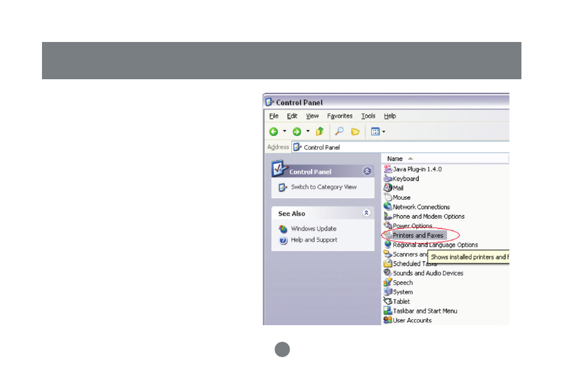Open the Search magnifier tool

[339, 131]
